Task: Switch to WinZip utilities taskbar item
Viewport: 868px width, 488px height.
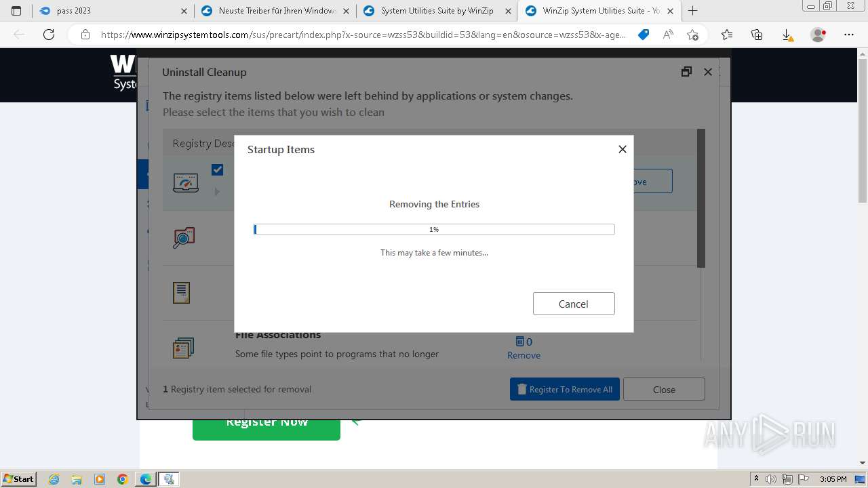Action: point(169,479)
